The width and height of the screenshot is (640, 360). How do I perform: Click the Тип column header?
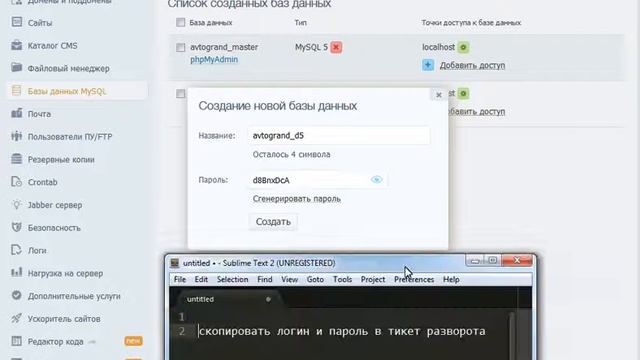[300, 23]
